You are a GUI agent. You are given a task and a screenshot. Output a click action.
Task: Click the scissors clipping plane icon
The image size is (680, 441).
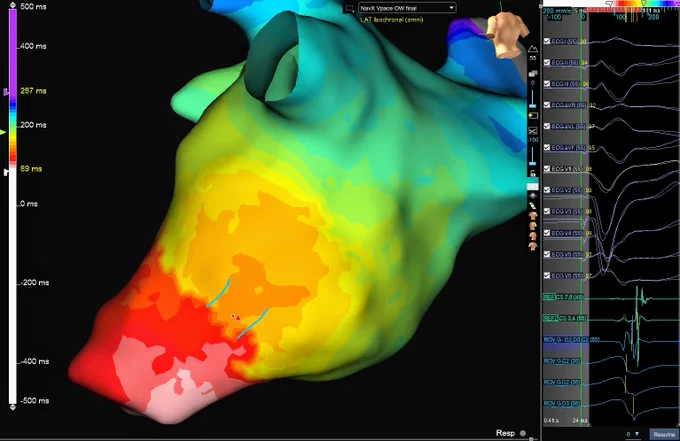pos(533,131)
